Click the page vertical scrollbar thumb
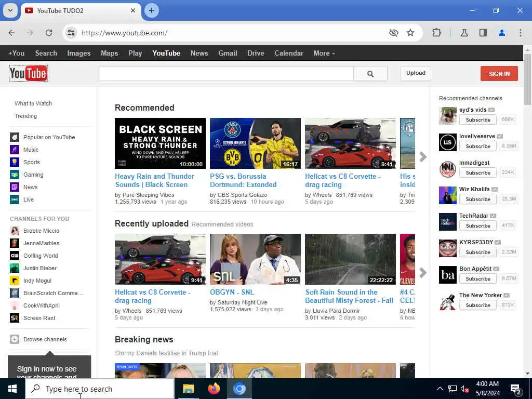Viewport: 532px width, 399px height. pos(527,79)
